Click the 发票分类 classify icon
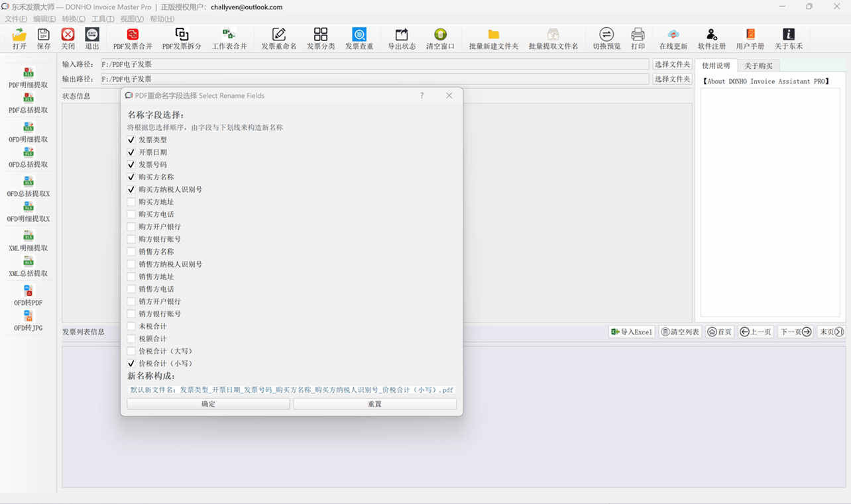The height and width of the screenshot is (504, 851). coord(321,39)
